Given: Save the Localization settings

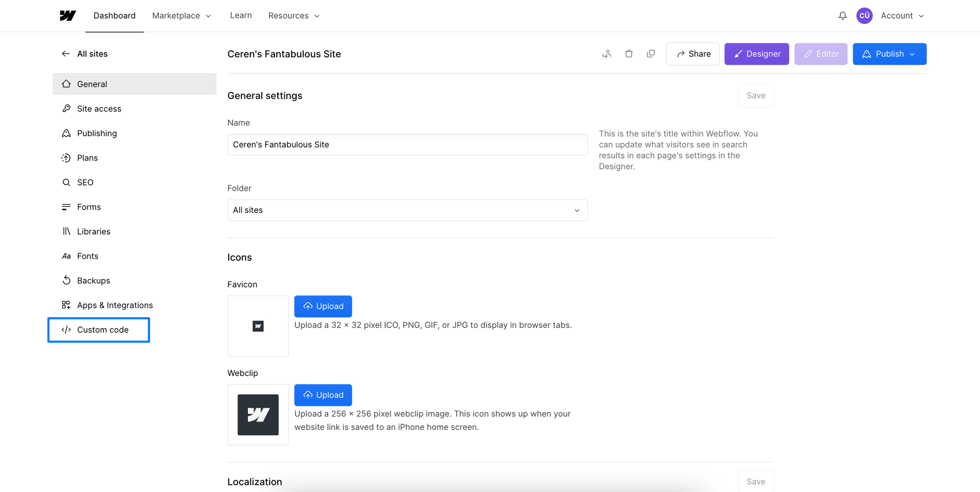Looking at the screenshot, I should (756, 481).
